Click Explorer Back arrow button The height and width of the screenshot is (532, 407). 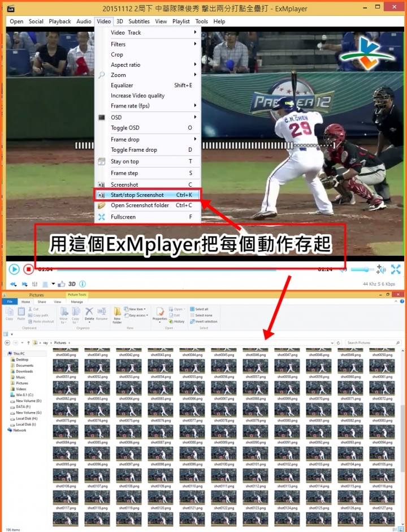7,342
